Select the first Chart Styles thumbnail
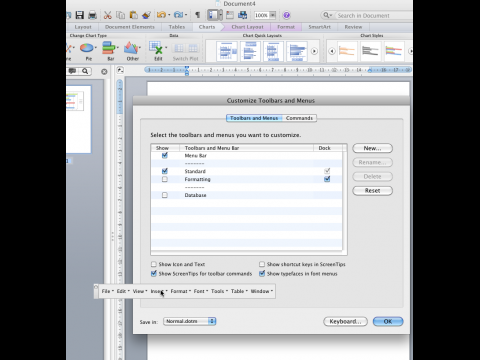 click(347, 51)
